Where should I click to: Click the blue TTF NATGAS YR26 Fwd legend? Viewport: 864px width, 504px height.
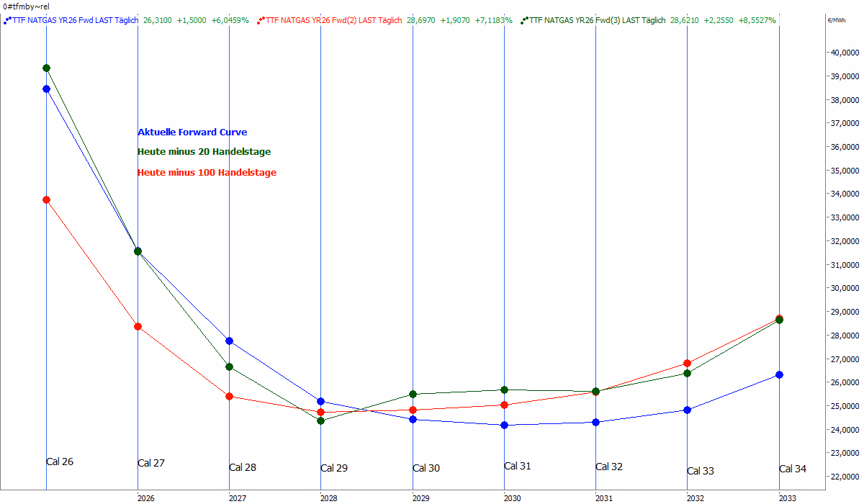tap(76, 21)
